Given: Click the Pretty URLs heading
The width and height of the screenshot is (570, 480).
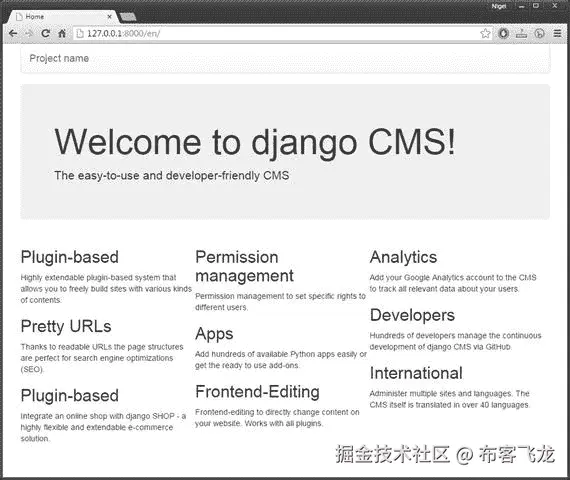Looking at the screenshot, I should (x=66, y=326).
